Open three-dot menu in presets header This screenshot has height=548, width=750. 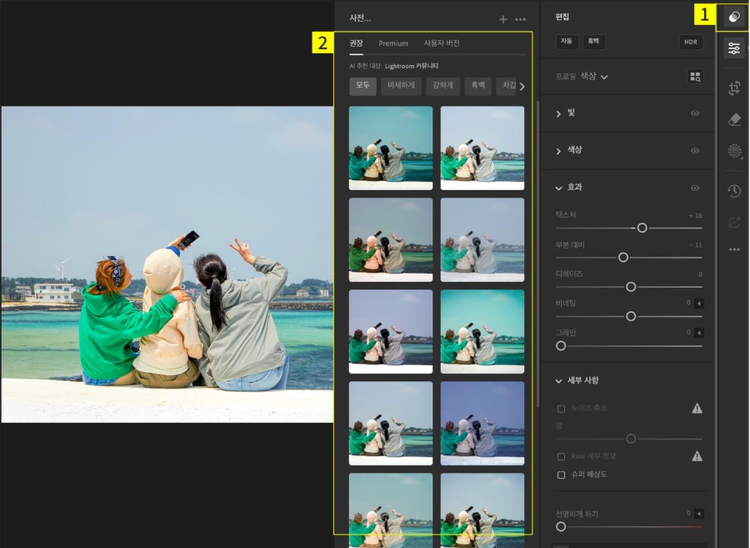(520, 19)
